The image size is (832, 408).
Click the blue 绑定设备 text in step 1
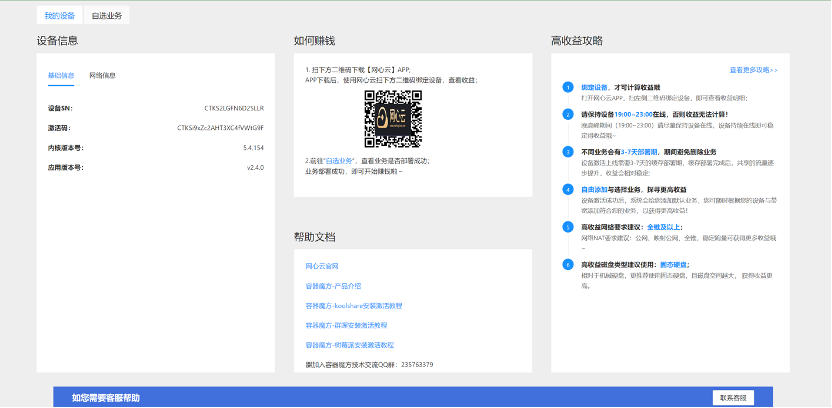click(x=594, y=87)
